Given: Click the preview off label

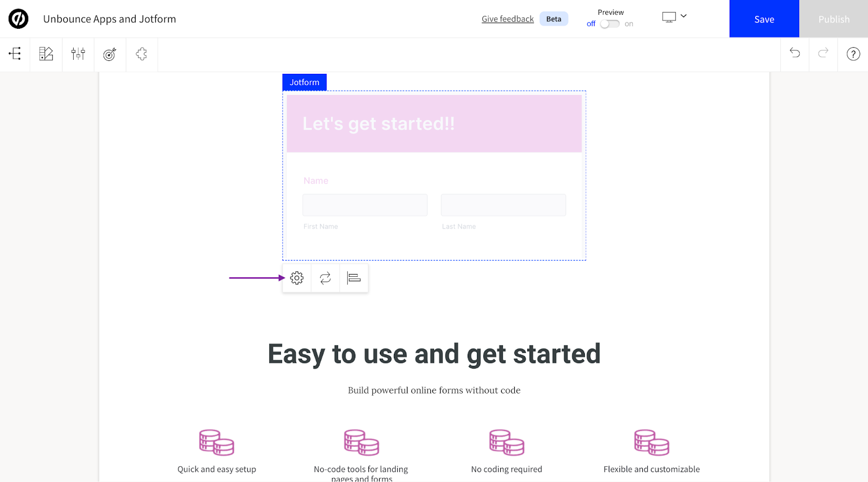Looking at the screenshot, I should [591, 24].
